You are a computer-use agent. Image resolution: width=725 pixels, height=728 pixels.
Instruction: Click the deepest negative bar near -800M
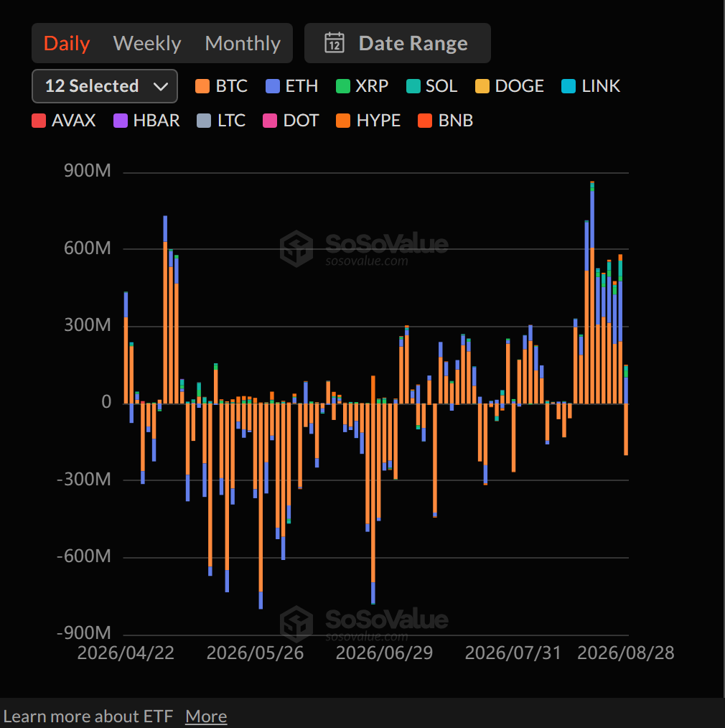click(x=261, y=506)
